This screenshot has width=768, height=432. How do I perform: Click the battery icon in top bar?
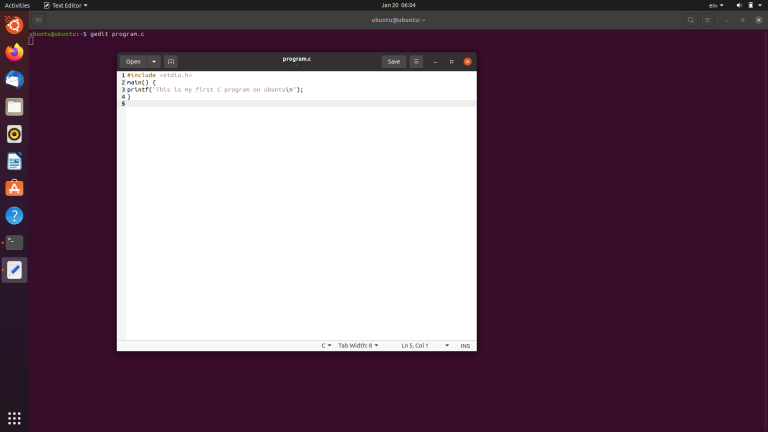point(750,5)
